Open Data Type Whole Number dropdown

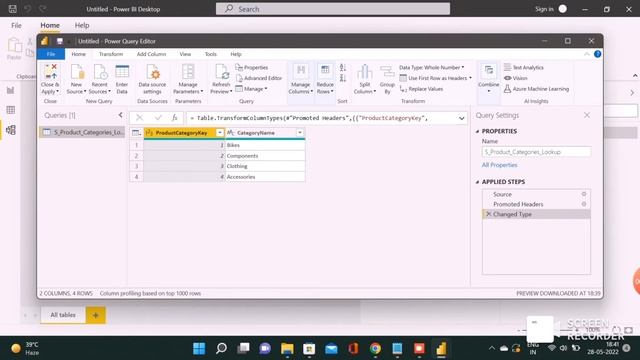pyautogui.click(x=431, y=67)
